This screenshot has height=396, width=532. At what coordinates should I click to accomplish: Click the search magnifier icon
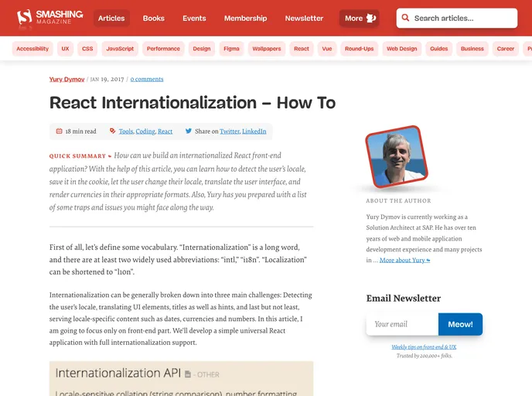pyautogui.click(x=405, y=19)
